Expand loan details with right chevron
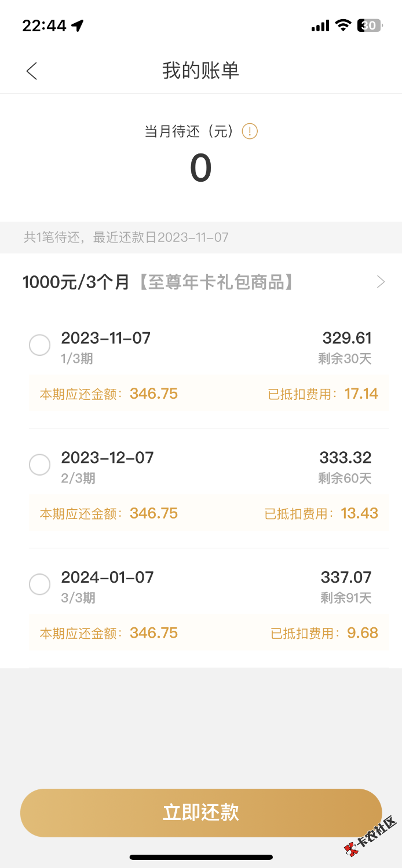The image size is (402, 868). pos(381,282)
